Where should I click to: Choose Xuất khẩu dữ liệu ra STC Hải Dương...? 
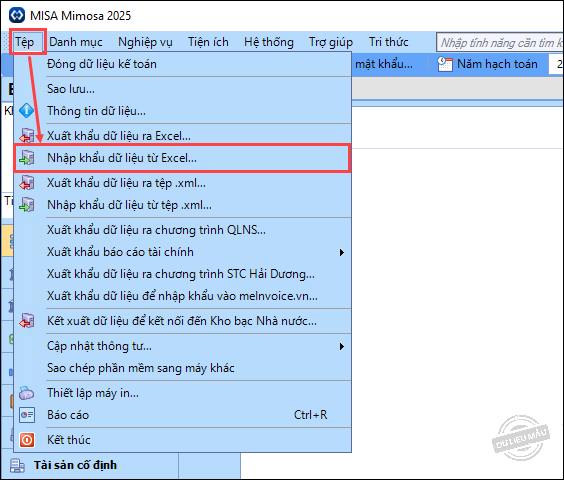tap(182, 274)
